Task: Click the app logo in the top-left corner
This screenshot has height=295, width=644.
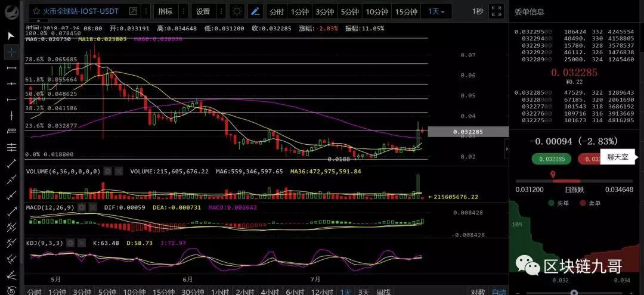Action: pos(11,13)
